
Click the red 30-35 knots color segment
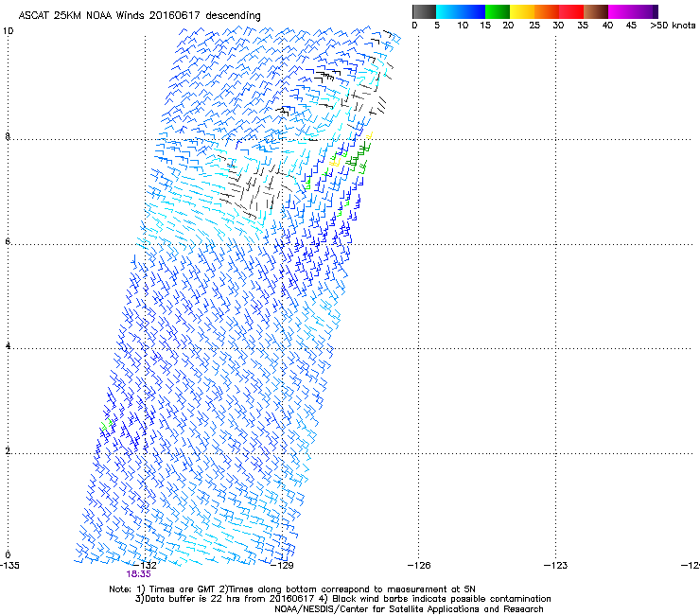click(x=571, y=11)
